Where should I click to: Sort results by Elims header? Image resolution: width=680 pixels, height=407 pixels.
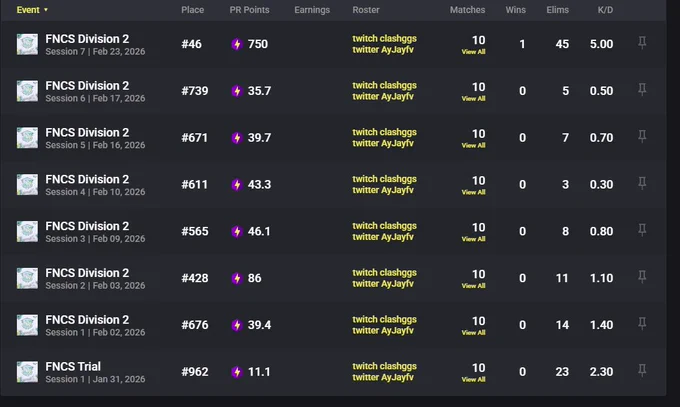[557, 10]
